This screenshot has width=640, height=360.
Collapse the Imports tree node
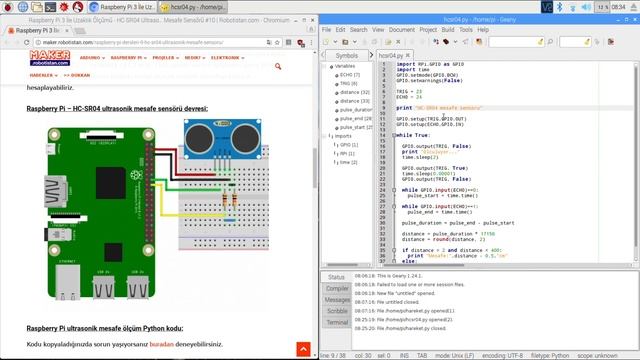click(324, 136)
